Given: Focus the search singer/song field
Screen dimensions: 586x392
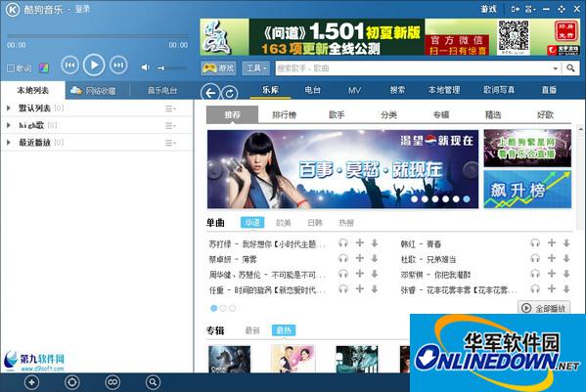Looking at the screenshot, I should [x=414, y=68].
